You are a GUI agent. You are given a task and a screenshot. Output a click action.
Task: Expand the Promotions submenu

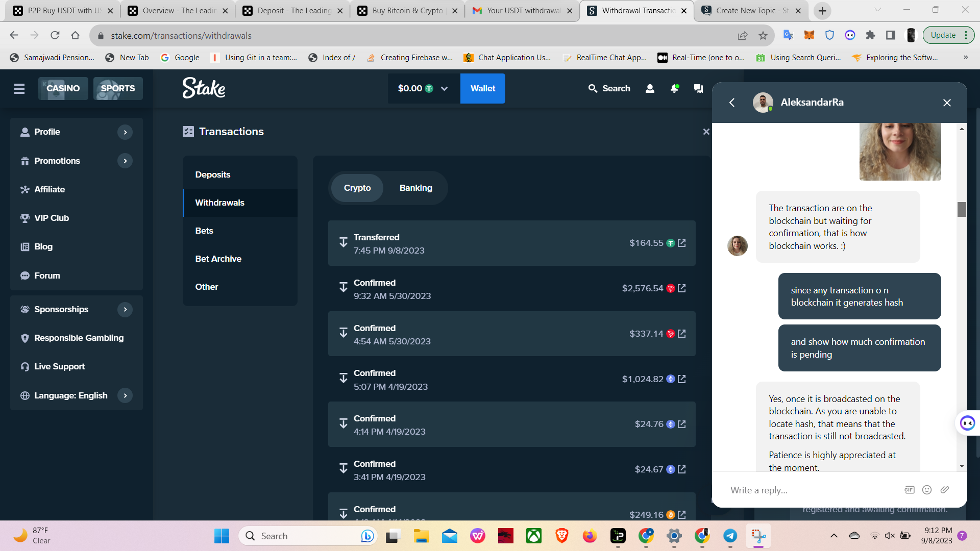pyautogui.click(x=125, y=161)
